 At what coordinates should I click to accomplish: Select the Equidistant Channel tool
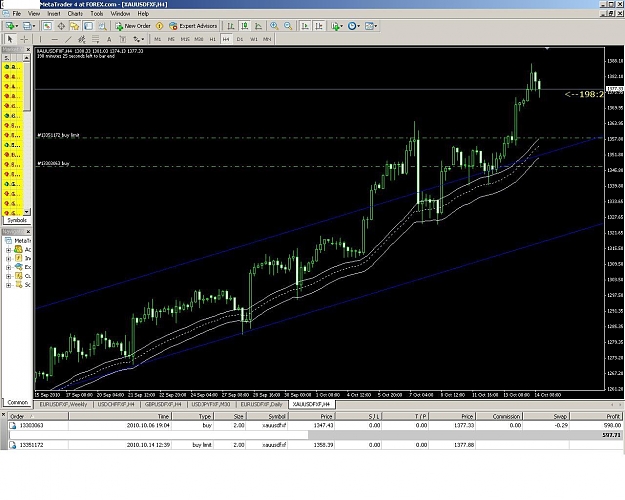pos(82,39)
